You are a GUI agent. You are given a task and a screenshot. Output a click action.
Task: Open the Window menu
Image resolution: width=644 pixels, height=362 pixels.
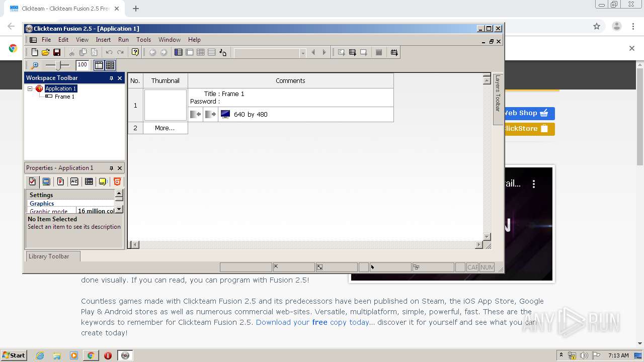click(170, 40)
